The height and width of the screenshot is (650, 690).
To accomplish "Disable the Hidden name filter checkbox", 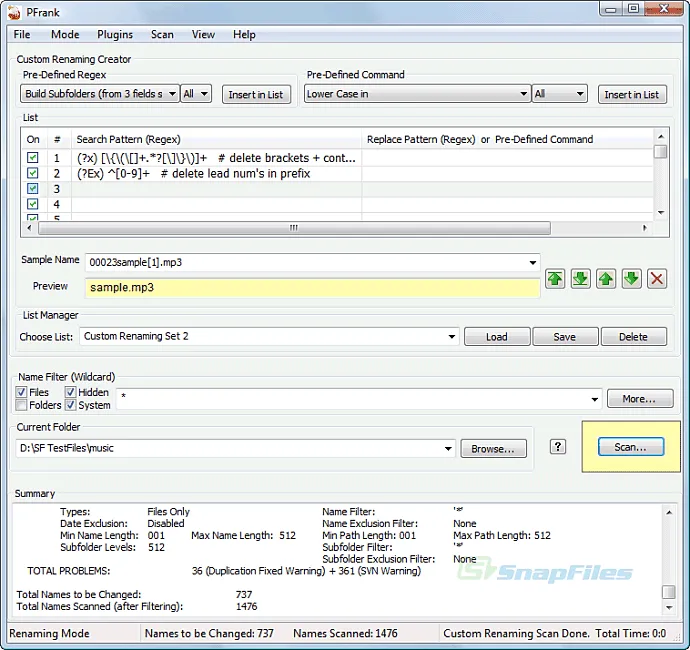I will (71, 392).
